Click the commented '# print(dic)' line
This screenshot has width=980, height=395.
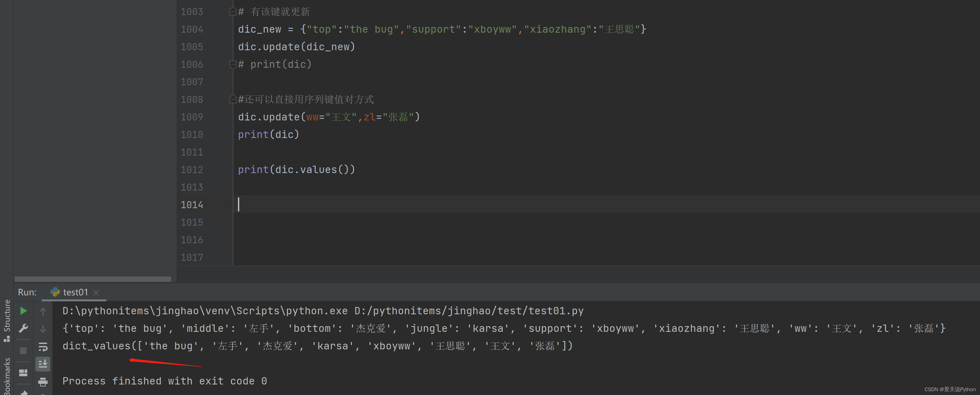pyautogui.click(x=275, y=64)
